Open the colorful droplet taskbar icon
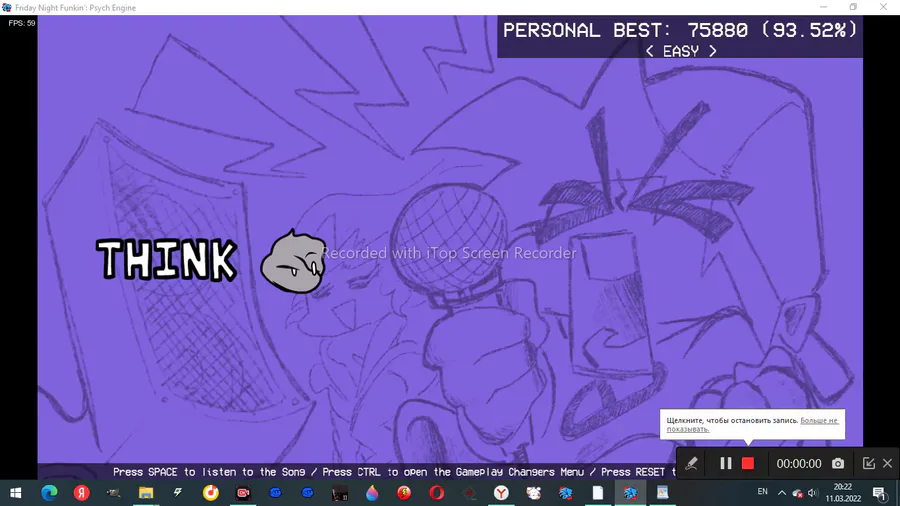This screenshot has height=506, width=900. [x=372, y=493]
